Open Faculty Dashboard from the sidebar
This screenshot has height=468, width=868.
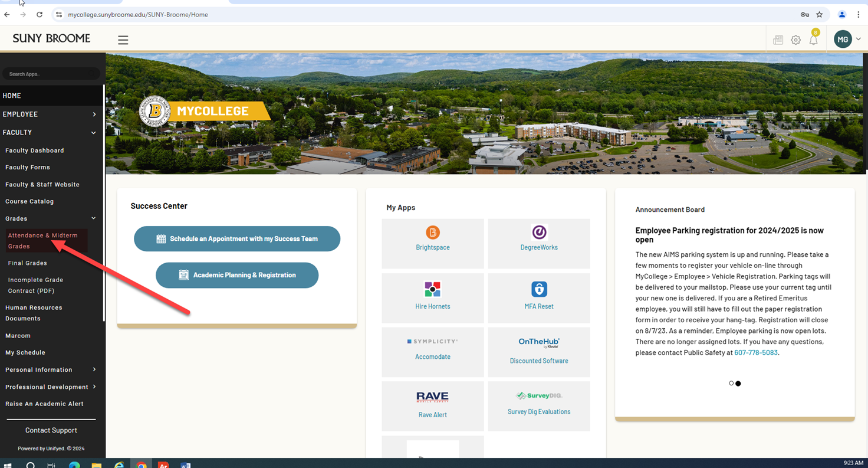coord(34,150)
